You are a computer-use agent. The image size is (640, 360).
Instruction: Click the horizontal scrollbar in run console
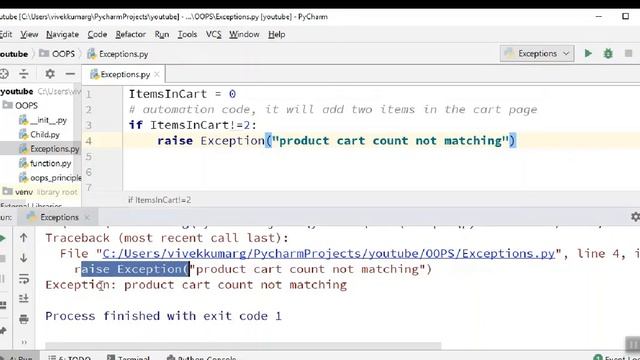click(x=243, y=346)
